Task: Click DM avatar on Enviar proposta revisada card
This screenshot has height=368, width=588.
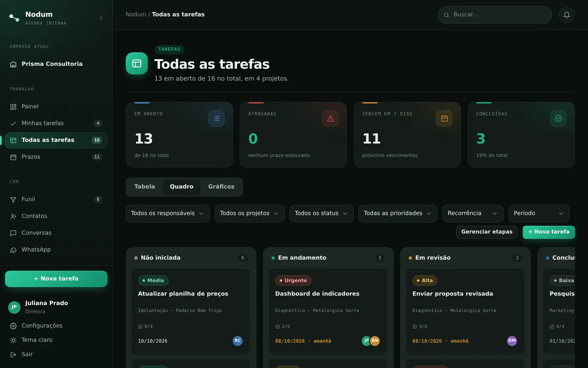Action: click(512, 341)
